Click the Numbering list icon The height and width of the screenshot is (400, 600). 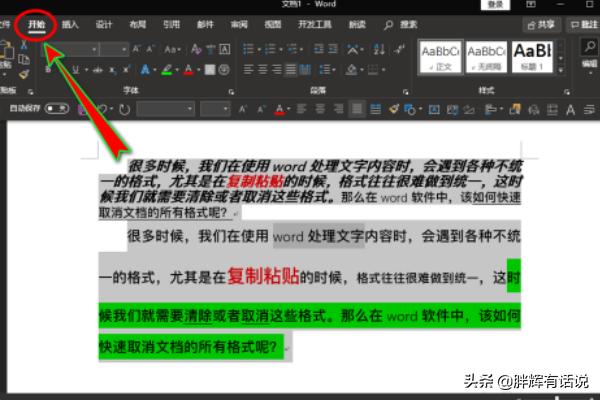(x=270, y=49)
